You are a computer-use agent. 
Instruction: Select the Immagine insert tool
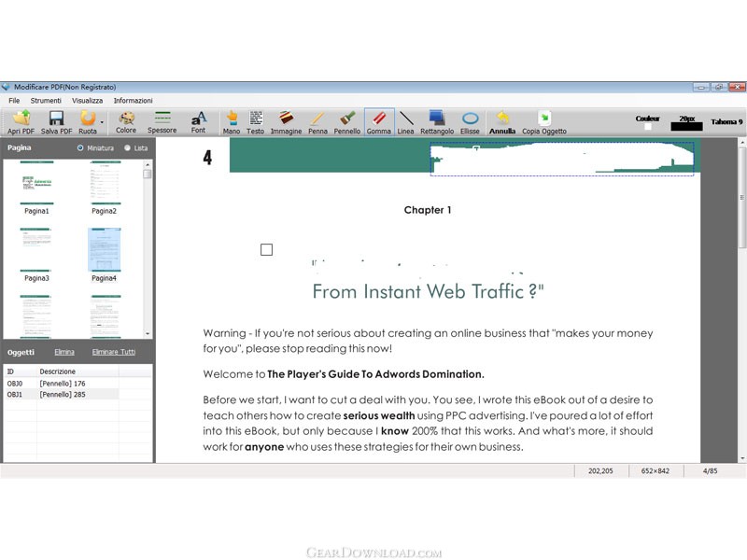[286, 122]
